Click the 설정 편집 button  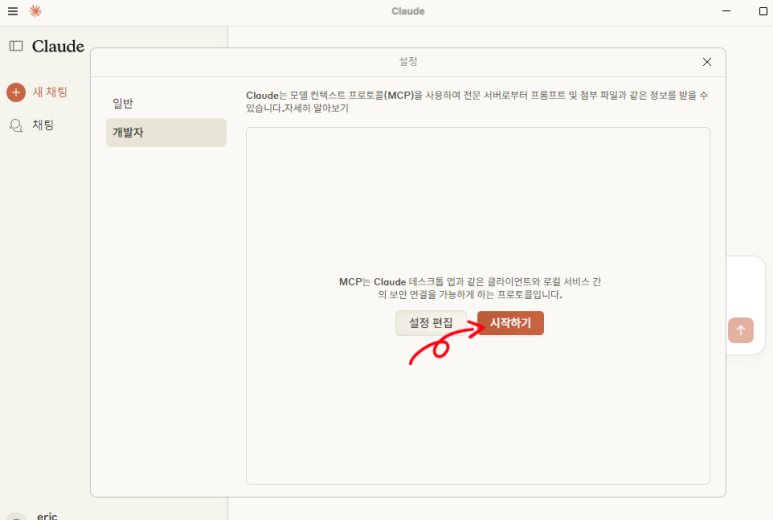[x=431, y=323]
